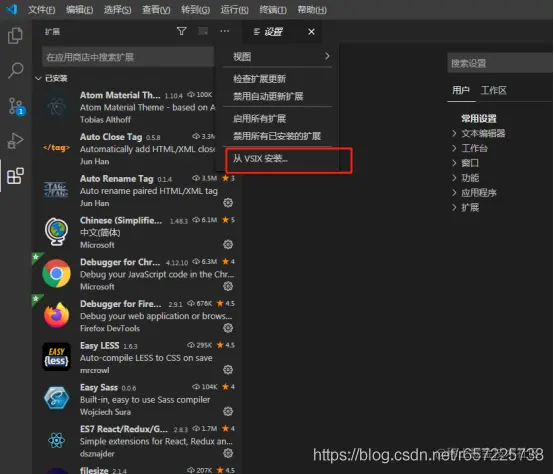This screenshot has width=554, height=474.
Task: Open manage gear for Debugger for Firefox
Action: tap(228, 328)
